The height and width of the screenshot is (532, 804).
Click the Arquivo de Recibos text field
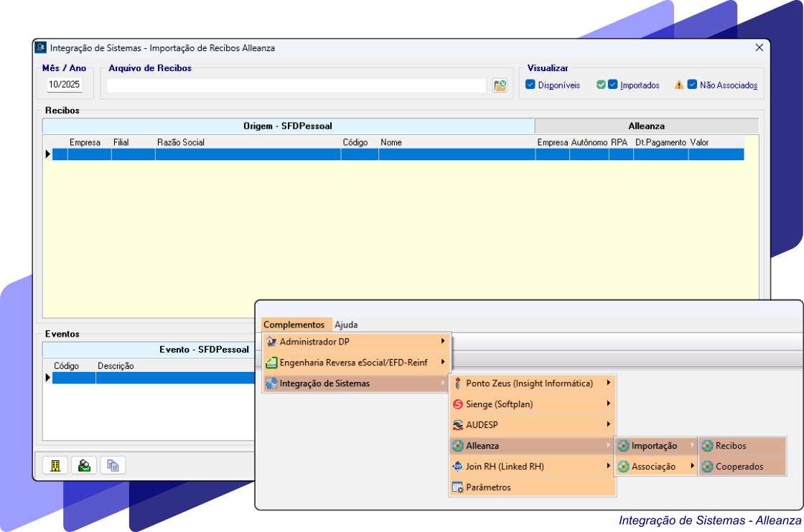tap(296, 85)
